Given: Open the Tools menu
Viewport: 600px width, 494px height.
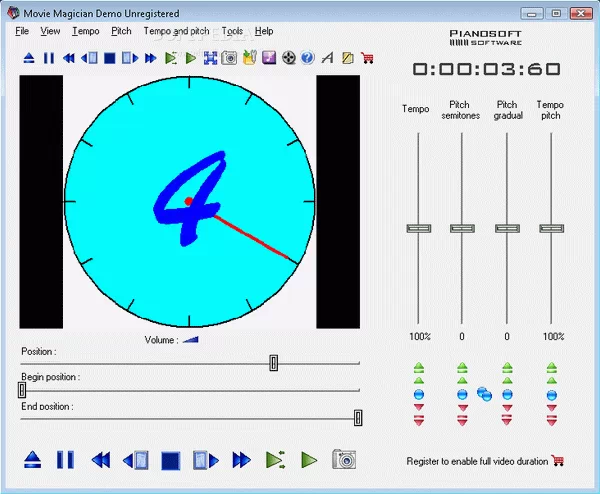Looking at the screenshot, I should coord(232,32).
